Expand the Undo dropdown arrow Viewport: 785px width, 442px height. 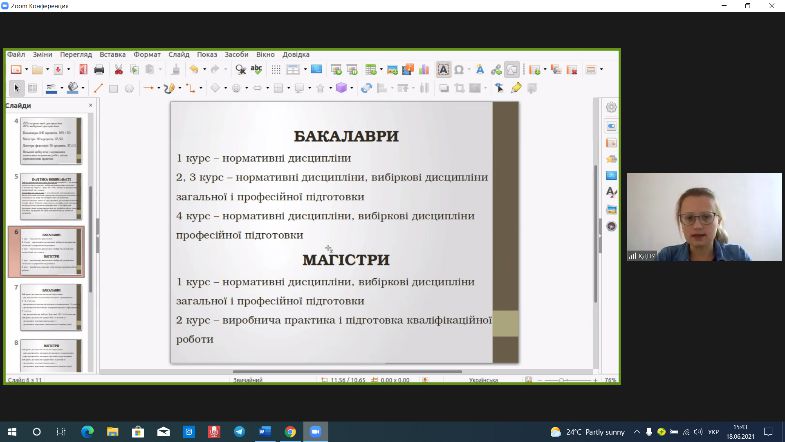pos(203,70)
